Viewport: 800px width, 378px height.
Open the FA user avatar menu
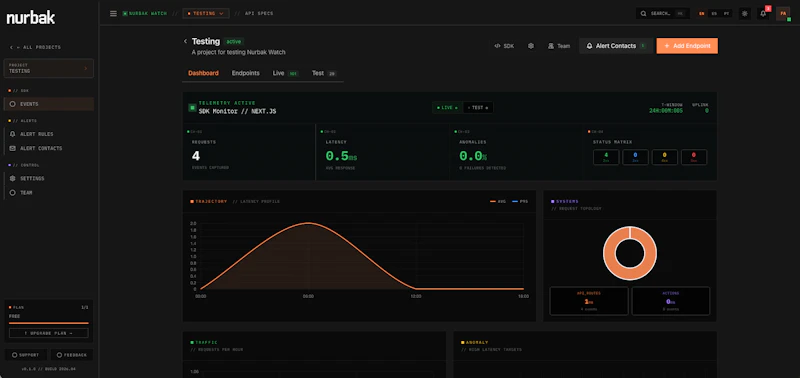[x=783, y=14]
